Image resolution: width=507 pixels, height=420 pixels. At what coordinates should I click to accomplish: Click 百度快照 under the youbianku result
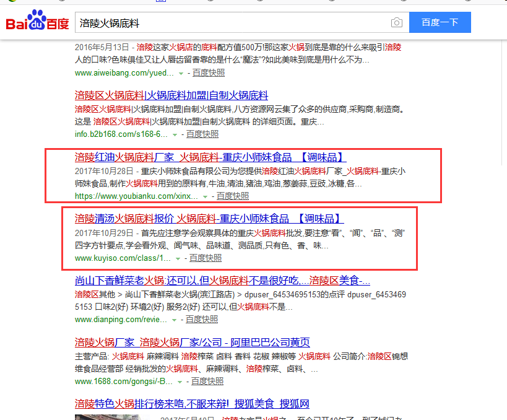point(232,196)
